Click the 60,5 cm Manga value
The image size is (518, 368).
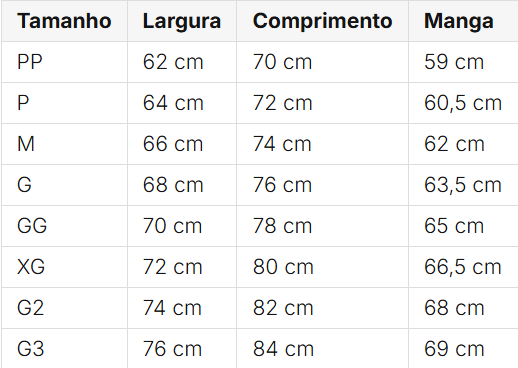click(x=463, y=103)
